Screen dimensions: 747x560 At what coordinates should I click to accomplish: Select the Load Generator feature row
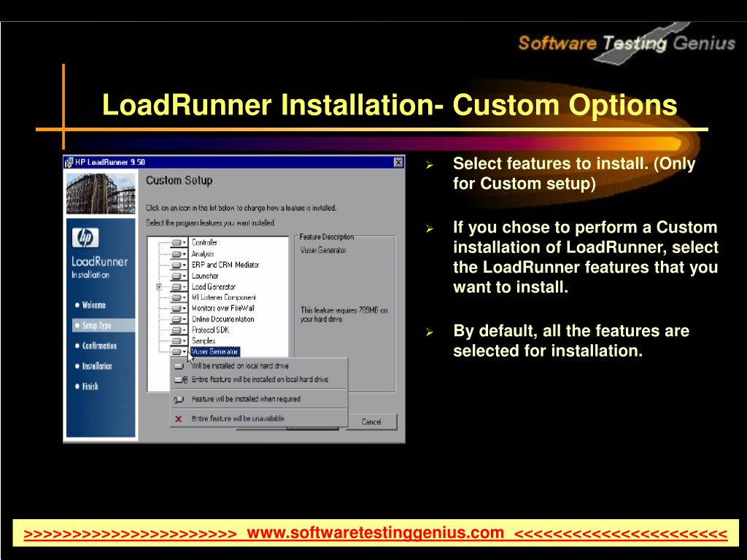(214, 287)
